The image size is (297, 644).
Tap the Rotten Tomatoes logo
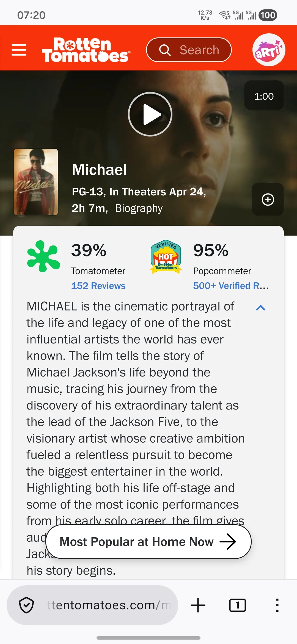[86, 50]
